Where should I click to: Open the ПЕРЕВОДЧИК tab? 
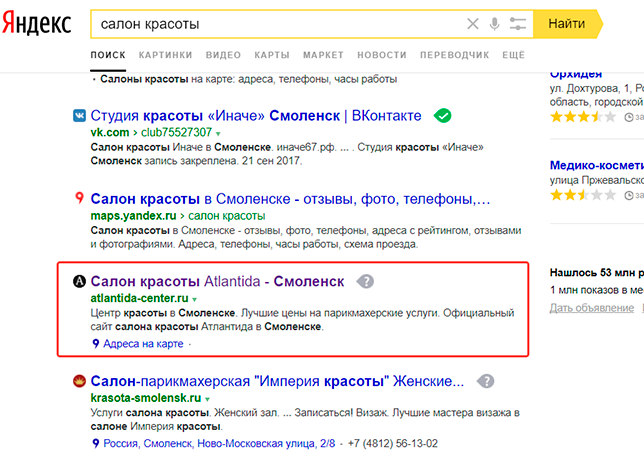click(x=454, y=55)
